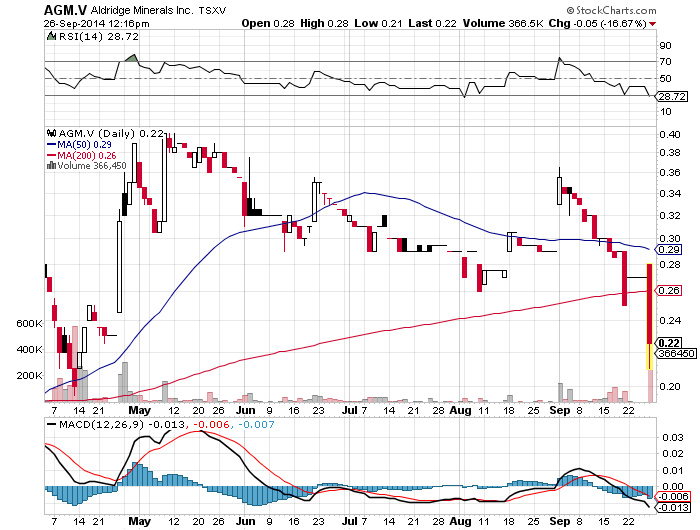Click the blue 0.29 MA(50) axis tag
The width and height of the screenshot is (700, 530).
pos(669,250)
